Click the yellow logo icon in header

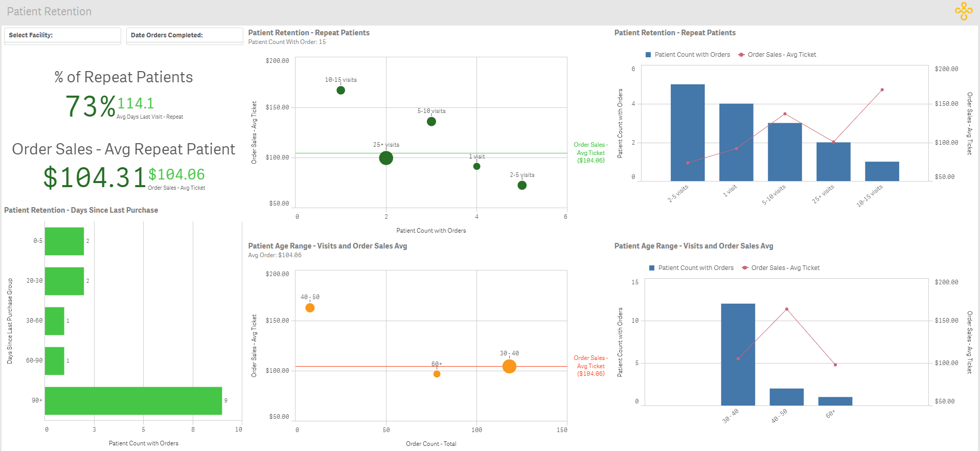tap(964, 11)
